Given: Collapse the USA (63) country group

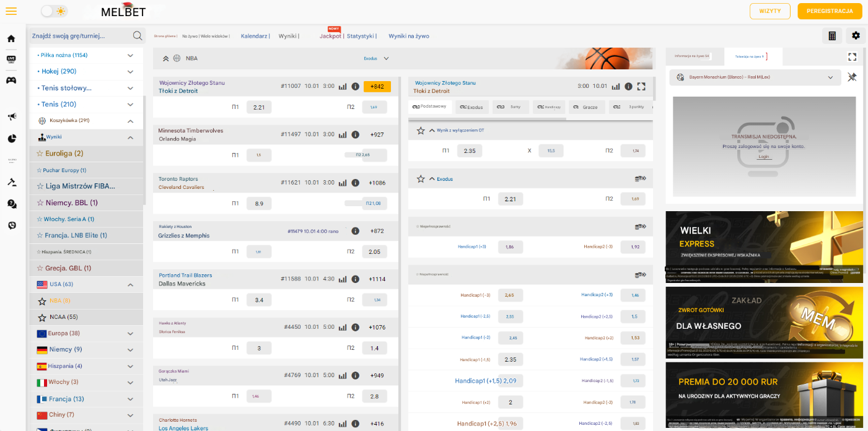Looking at the screenshot, I should pyautogui.click(x=131, y=285).
